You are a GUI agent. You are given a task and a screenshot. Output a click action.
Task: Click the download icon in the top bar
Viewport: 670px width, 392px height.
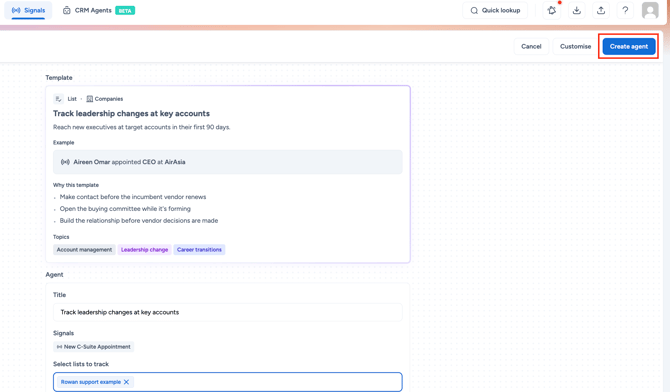click(576, 10)
